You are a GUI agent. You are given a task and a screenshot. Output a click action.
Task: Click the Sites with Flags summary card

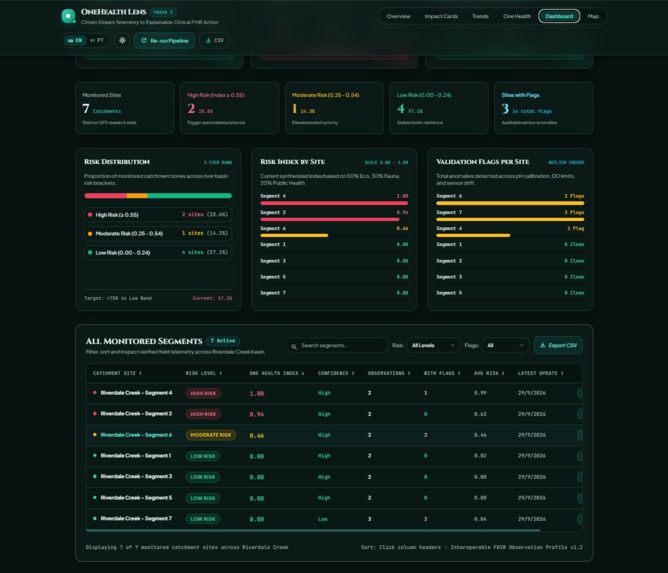[x=544, y=108]
